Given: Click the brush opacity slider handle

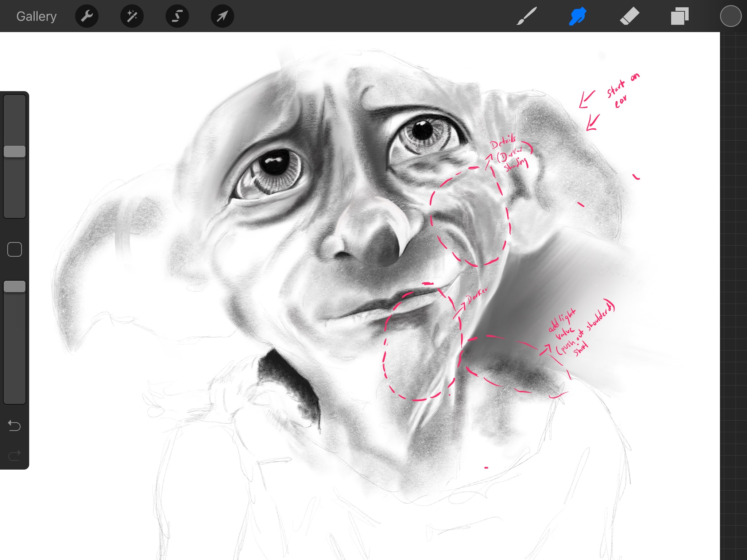Looking at the screenshot, I should pyautogui.click(x=15, y=287).
